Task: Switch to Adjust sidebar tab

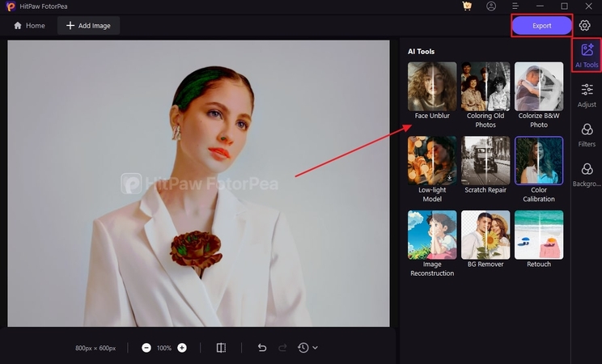Action: coord(587,95)
